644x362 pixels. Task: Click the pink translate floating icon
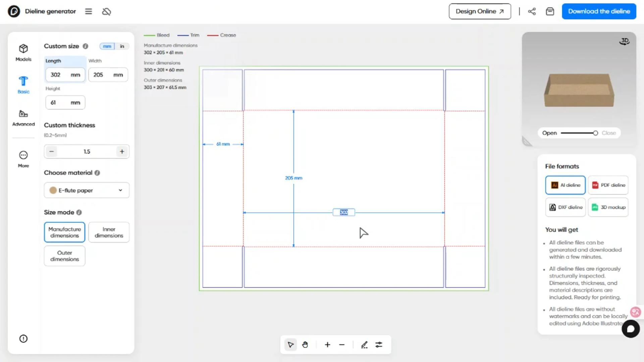[636, 312]
